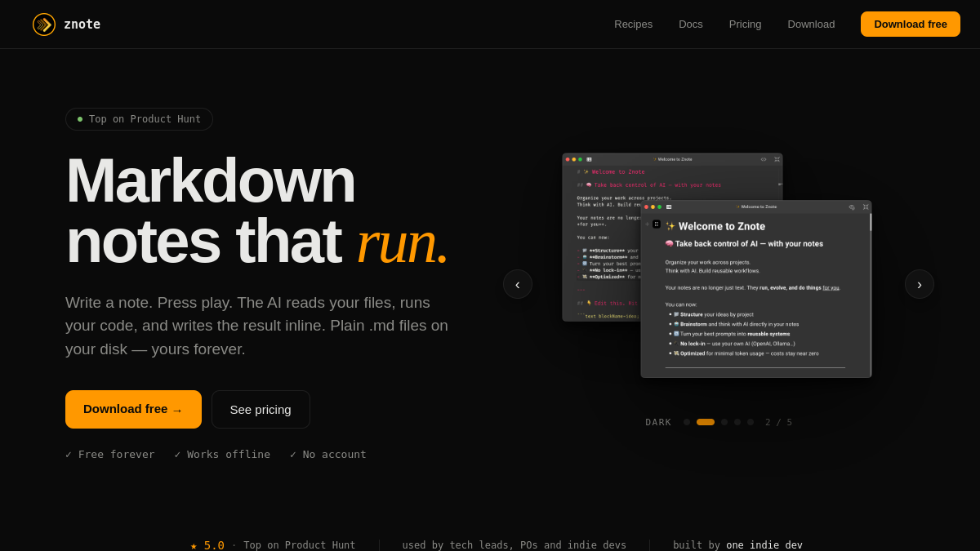Image resolution: width=980 pixels, height=551 pixels.
Task: Click the block drag handle beside Welcome heading
Action: coord(657,224)
